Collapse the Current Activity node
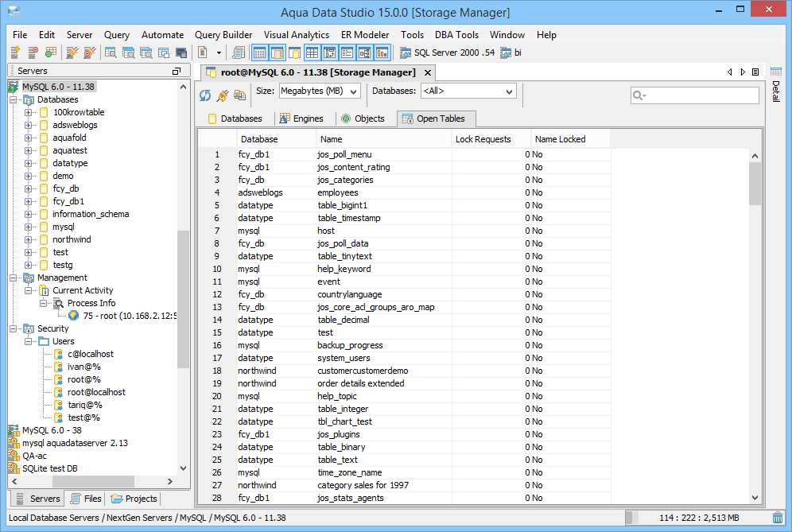This screenshot has height=532, width=792. click(x=29, y=290)
